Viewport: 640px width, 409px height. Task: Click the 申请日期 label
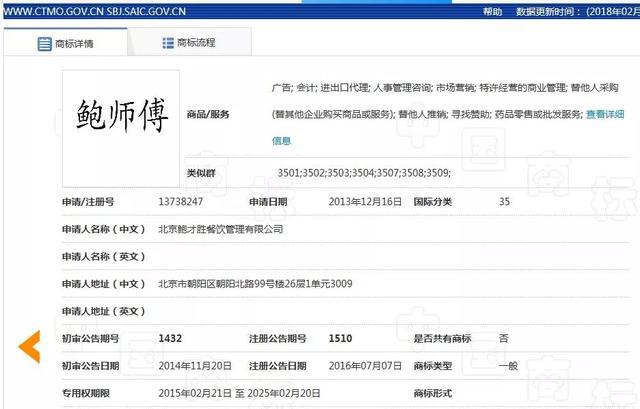click(268, 202)
